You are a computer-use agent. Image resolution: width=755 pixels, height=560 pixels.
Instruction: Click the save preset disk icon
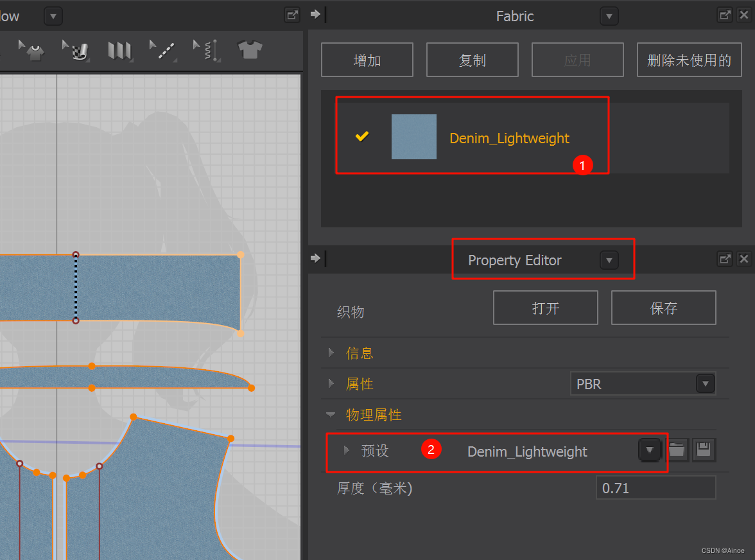coord(704,450)
